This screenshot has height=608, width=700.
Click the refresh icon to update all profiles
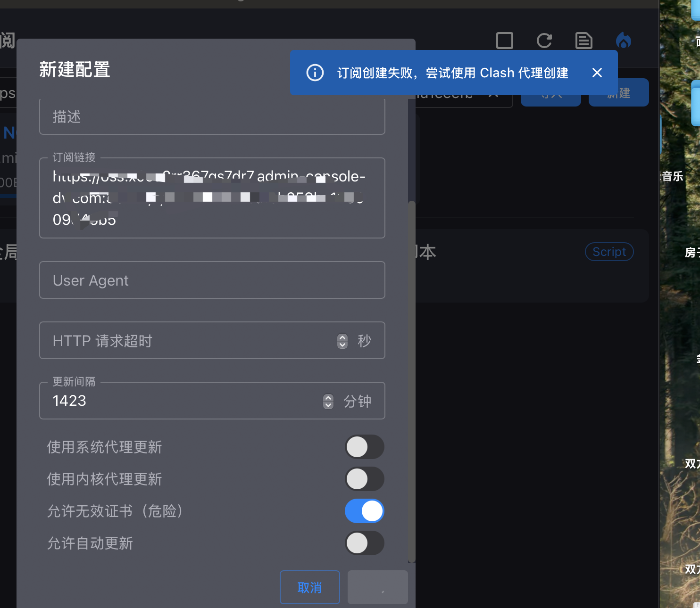click(x=544, y=41)
